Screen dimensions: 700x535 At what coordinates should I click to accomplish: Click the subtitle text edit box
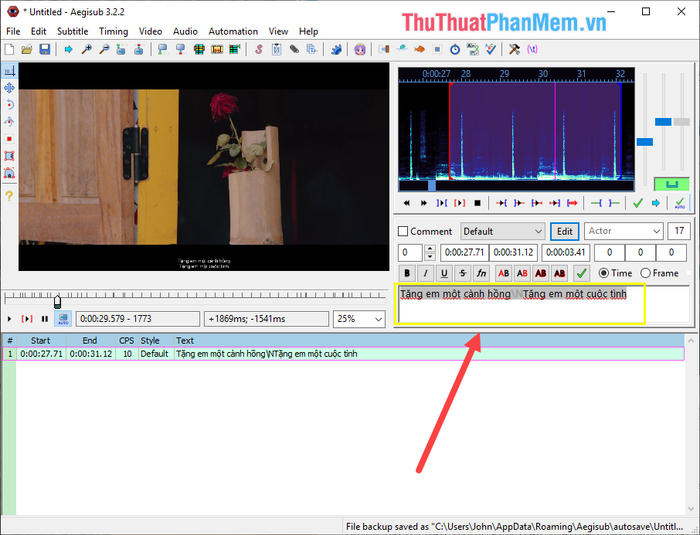[544, 304]
